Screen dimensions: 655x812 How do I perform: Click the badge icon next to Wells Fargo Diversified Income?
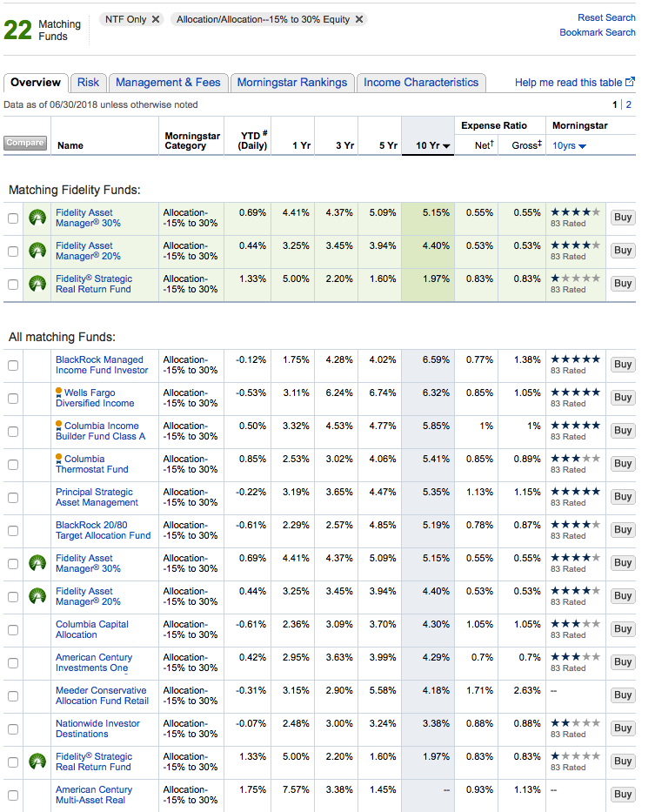click(x=59, y=392)
